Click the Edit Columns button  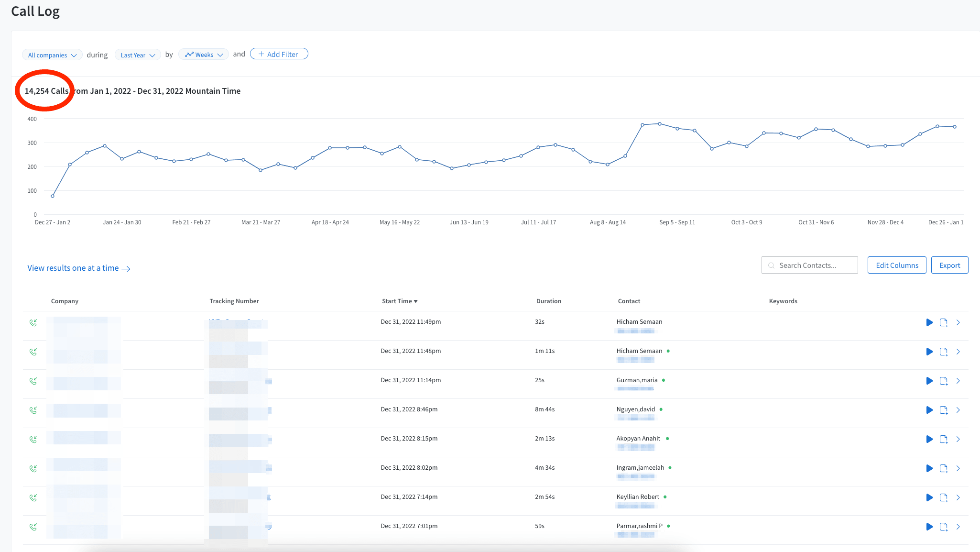click(897, 265)
